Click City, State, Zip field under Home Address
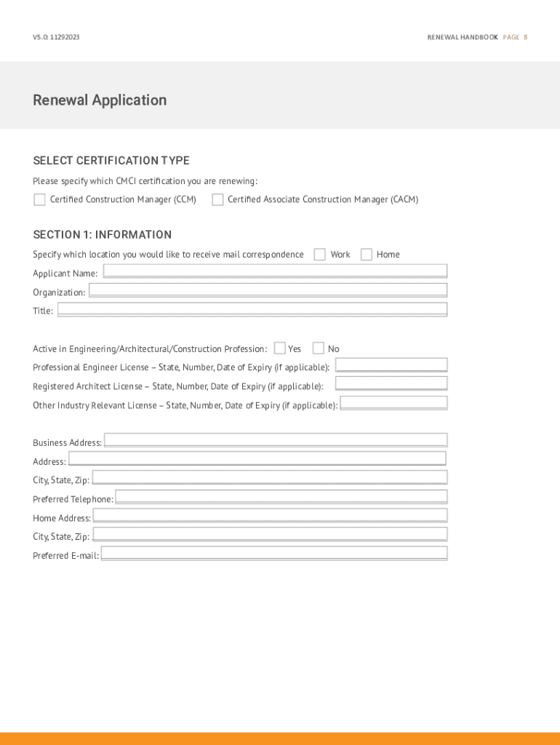This screenshot has height=745, width=560. pos(270,535)
